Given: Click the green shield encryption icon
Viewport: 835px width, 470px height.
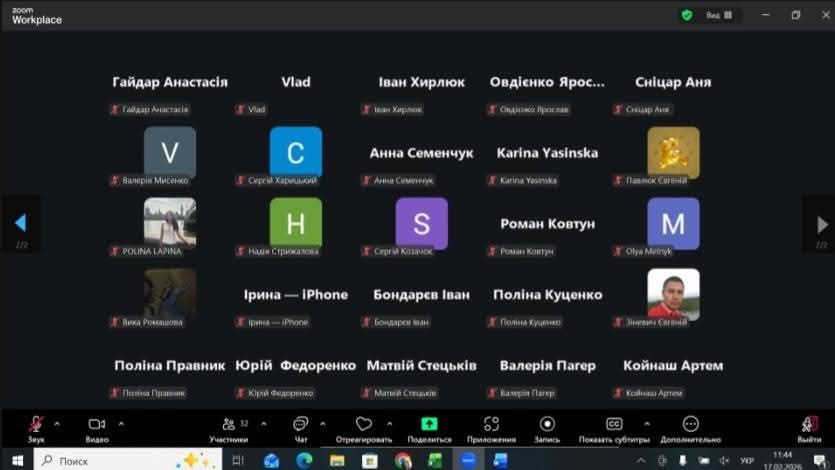Looking at the screenshot, I should (687, 15).
